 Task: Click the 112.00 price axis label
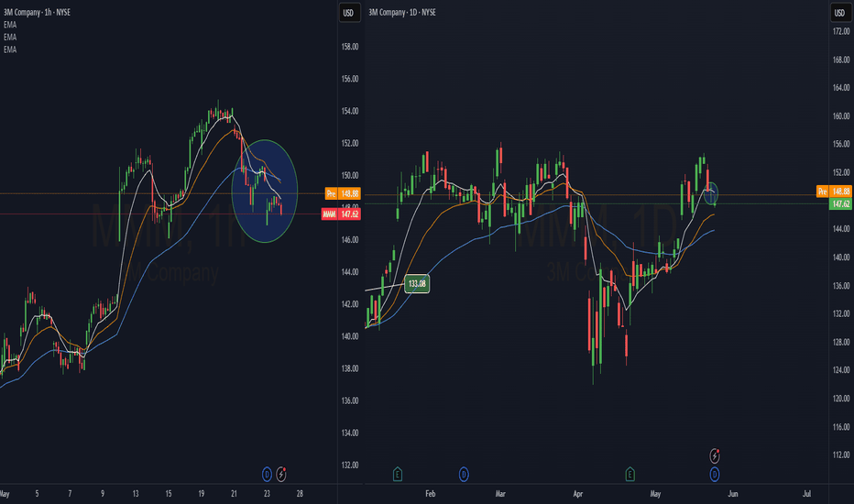(x=841, y=455)
